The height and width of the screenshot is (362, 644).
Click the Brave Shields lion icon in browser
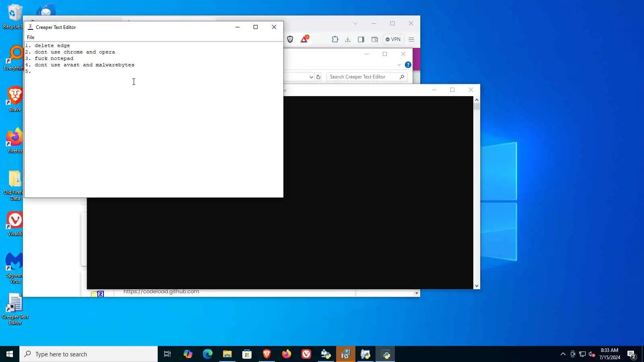pos(290,39)
